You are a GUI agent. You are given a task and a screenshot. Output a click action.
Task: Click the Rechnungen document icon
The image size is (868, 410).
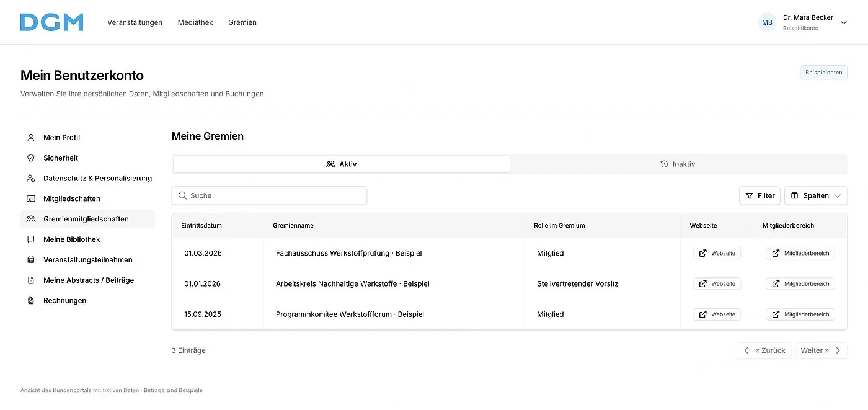pos(31,301)
